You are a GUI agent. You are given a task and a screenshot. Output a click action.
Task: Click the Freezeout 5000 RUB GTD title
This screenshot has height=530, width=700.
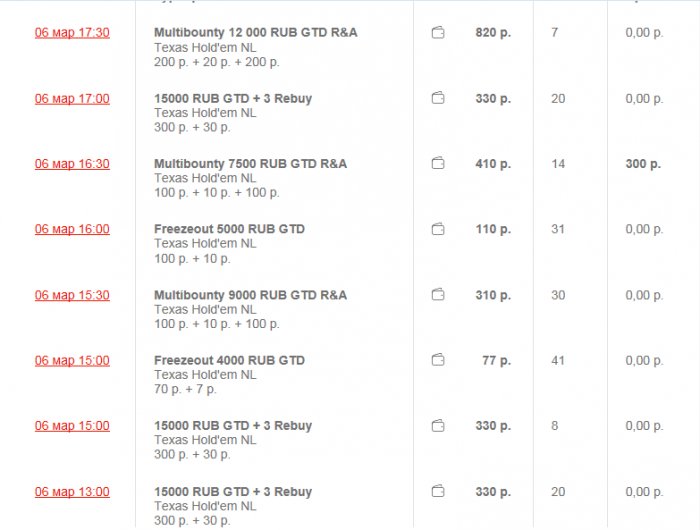[229, 229]
